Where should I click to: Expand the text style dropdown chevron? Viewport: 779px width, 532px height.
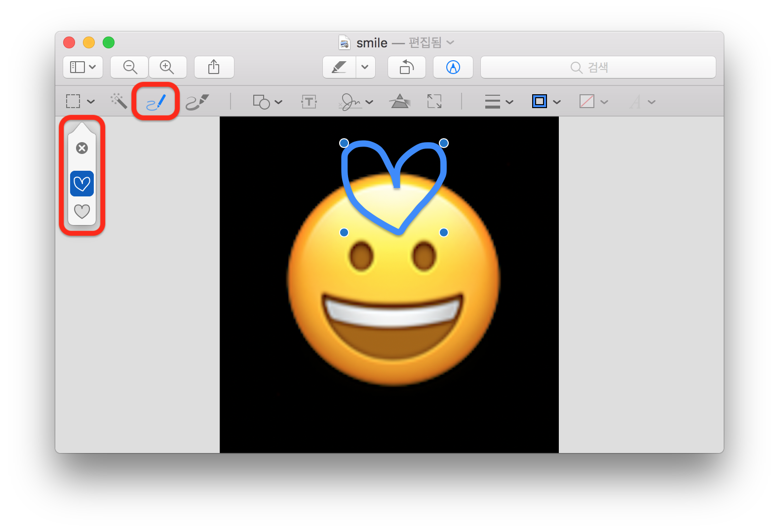click(x=652, y=102)
